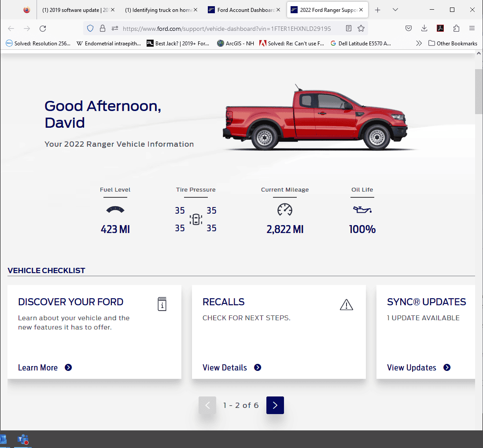Show more bookmarks chevron
Viewport: 483px width, 448px height.
click(x=419, y=44)
